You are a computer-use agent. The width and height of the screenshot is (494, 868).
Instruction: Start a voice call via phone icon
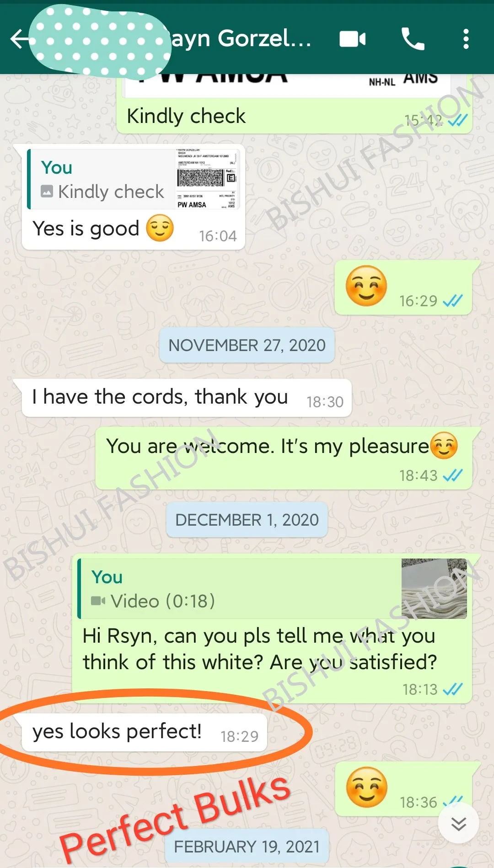click(413, 39)
